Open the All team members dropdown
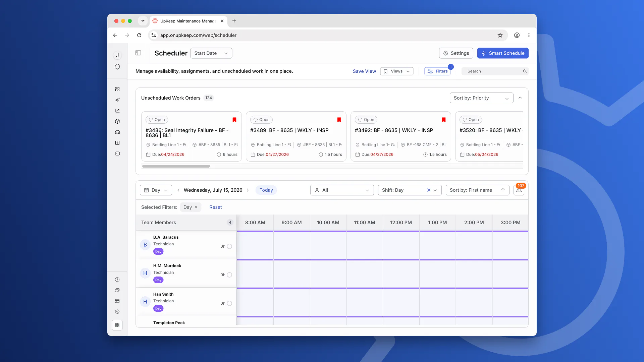 pos(342,190)
